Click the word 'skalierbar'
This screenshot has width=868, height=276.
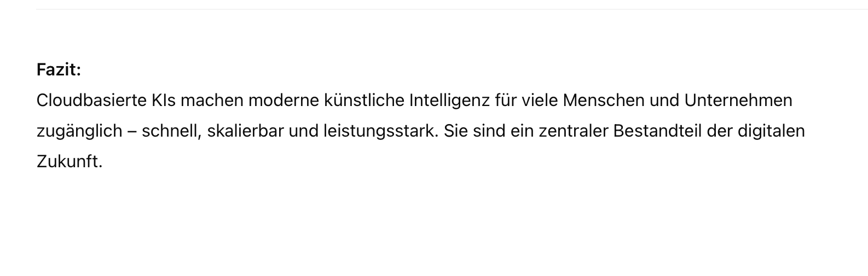click(245, 131)
